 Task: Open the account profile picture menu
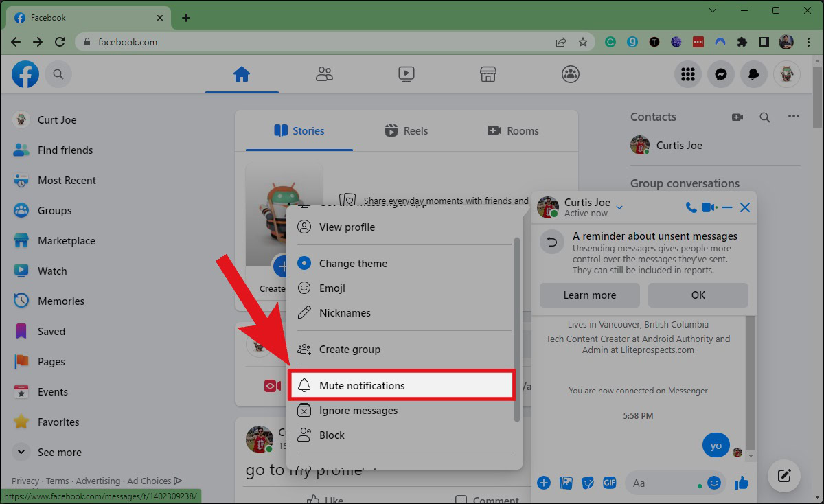coord(787,74)
